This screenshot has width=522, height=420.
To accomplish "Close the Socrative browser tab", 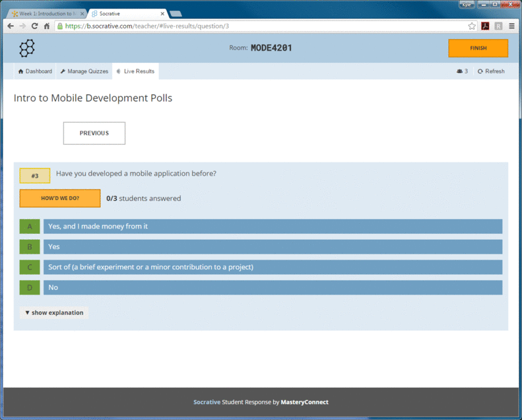I will point(162,14).
